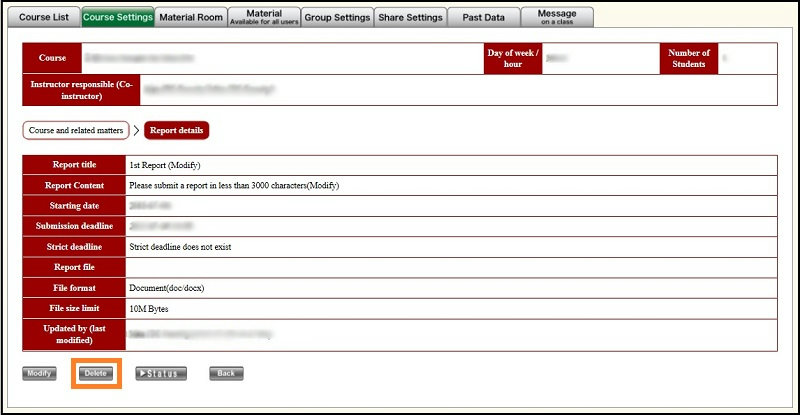
Task: Click the Document(doc/docx) file format value
Action: click(x=167, y=288)
